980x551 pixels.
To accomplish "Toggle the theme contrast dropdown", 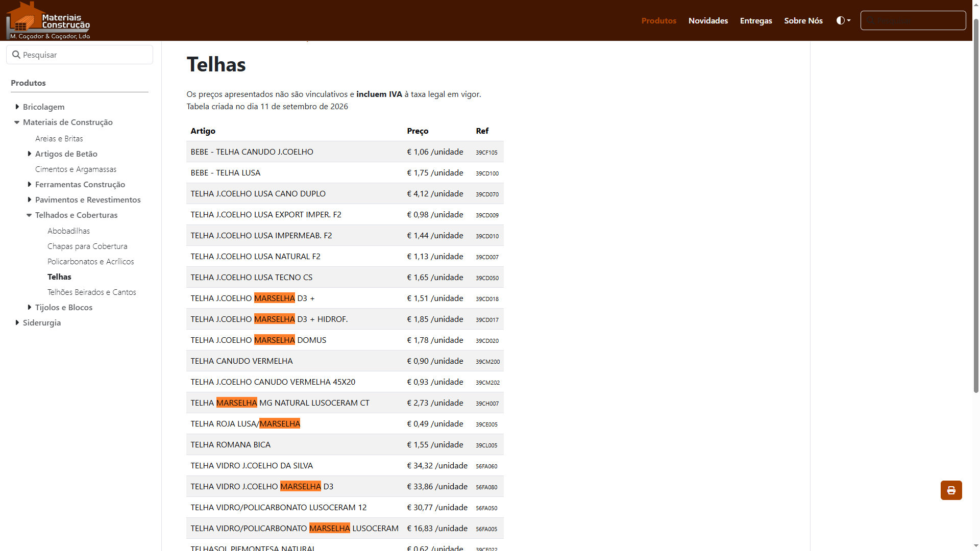I will pos(843,20).
